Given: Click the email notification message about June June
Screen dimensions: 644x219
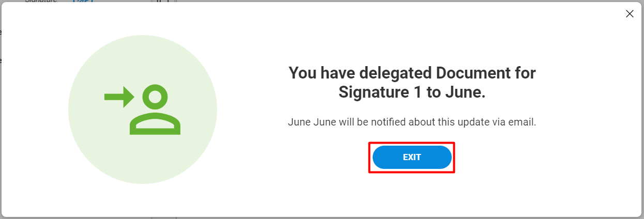Looking at the screenshot, I should (412, 122).
